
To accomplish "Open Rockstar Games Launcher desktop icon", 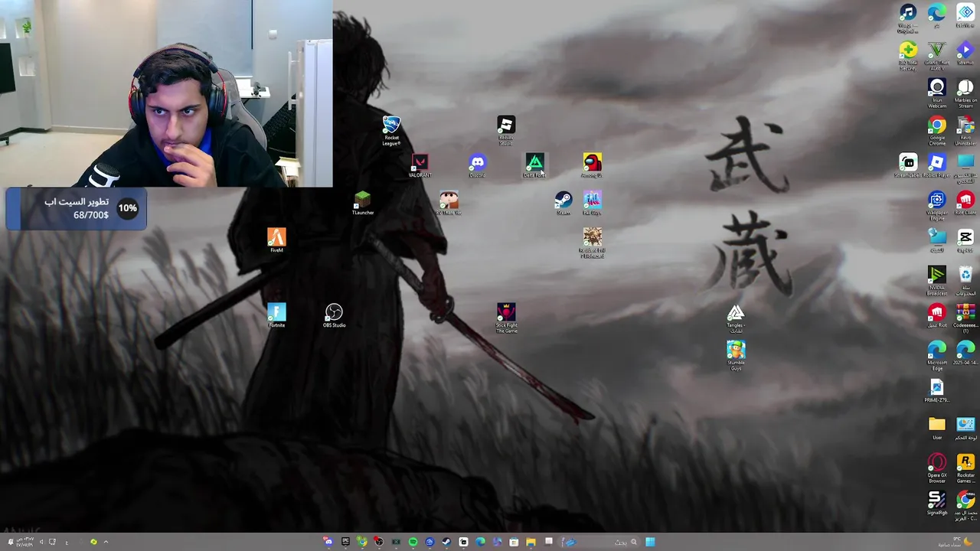I will [965, 468].
